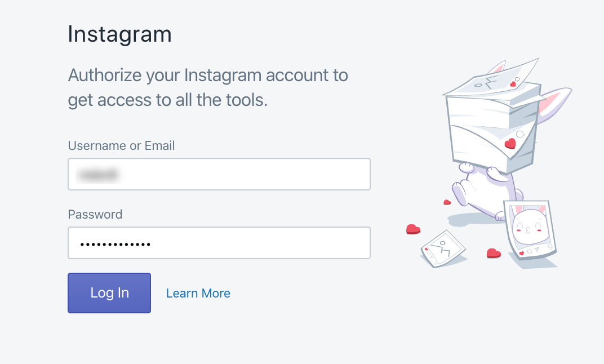604x364 pixels.
Task: Click the masked password dots
Action: coord(116,245)
